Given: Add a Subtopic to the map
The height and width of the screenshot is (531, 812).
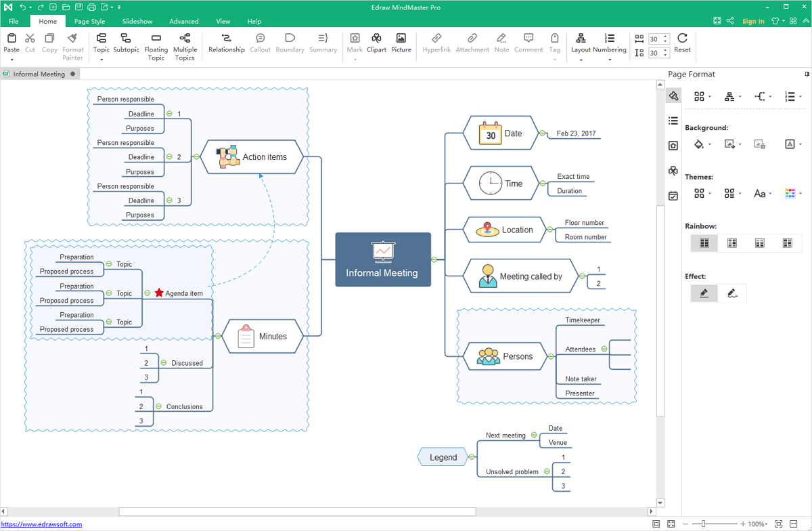Looking at the screenshot, I should click(126, 39).
